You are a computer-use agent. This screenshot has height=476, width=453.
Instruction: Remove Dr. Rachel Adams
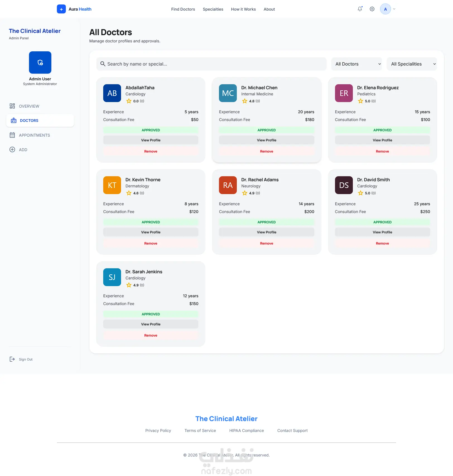click(266, 243)
